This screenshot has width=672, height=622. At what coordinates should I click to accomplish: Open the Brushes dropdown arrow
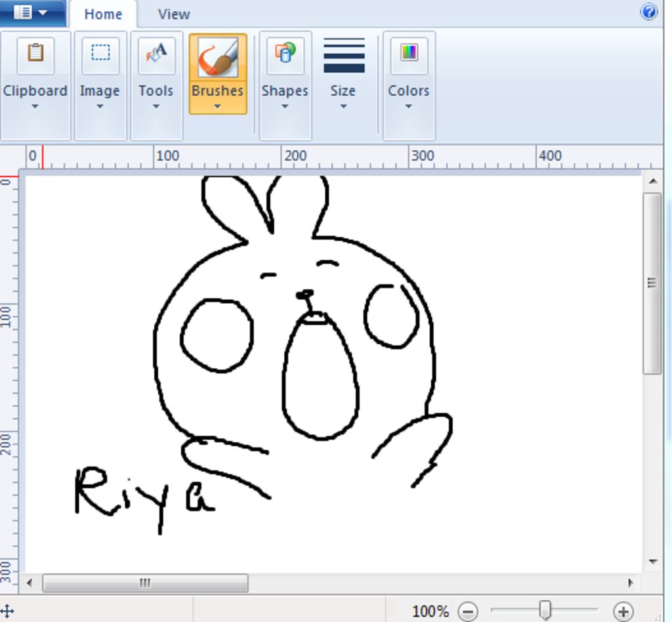[x=217, y=107]
